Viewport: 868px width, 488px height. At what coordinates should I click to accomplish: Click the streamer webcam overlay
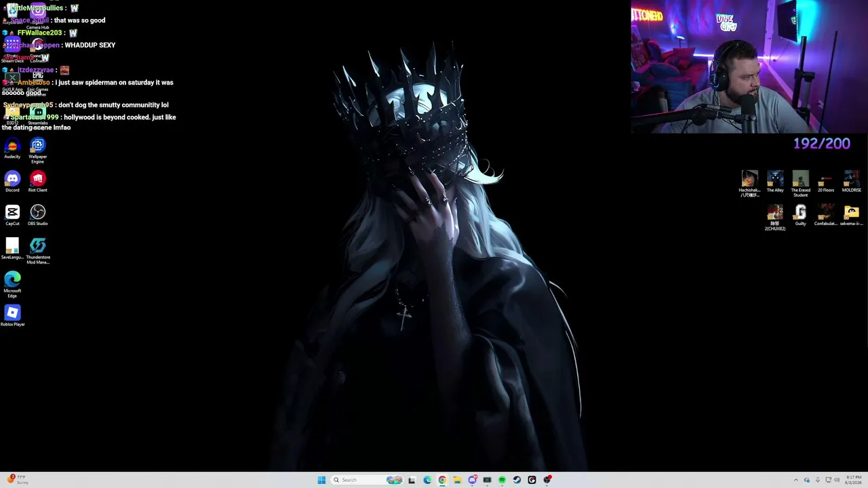click(749, 66)
